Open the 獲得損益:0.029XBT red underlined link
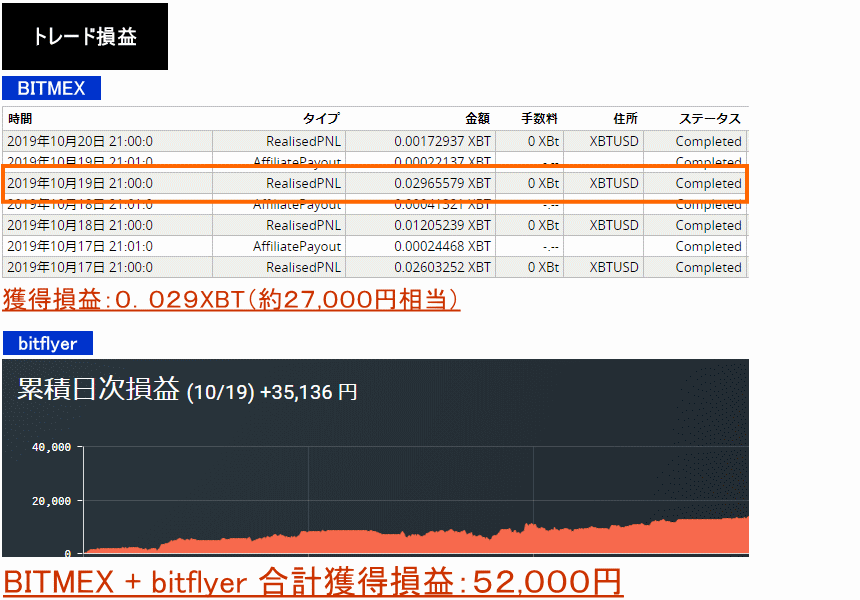Image resolution: width=860 pixels, height=600 pixels. point(231,299)
